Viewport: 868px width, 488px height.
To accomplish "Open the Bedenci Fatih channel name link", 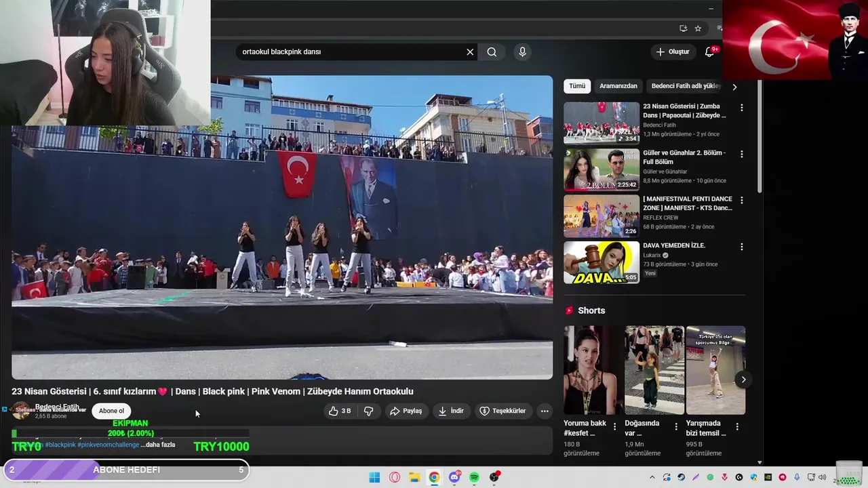I will (57, 407).
